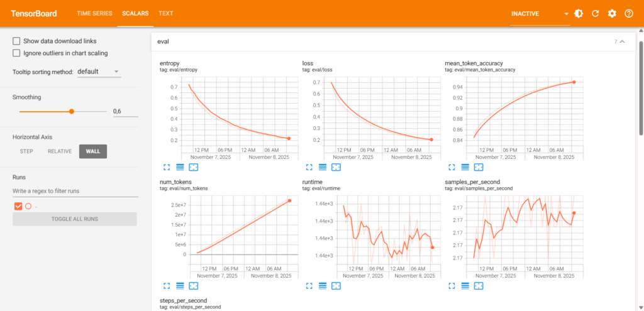Fit domain to data on runtime chart
Screen dimensions: 644x311
click(x=336, y=285)
